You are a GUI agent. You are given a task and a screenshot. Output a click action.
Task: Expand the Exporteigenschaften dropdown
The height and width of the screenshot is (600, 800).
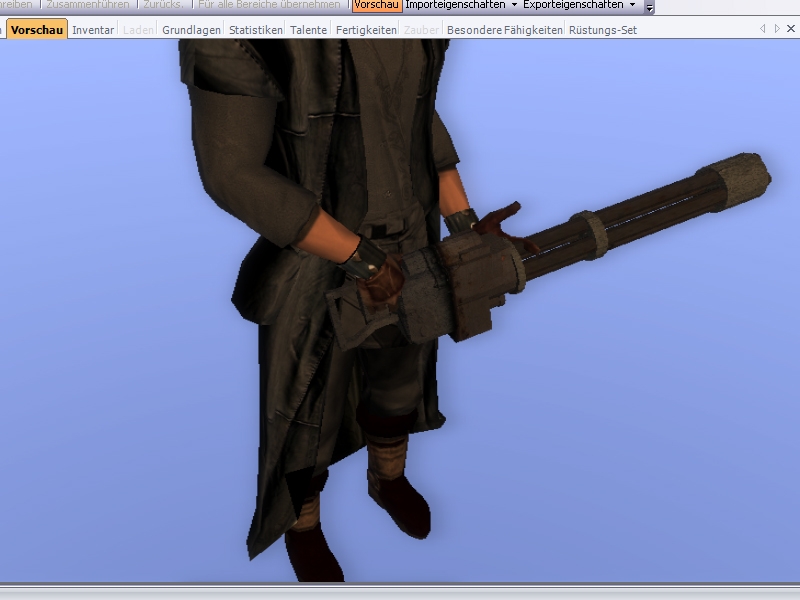[x=579, y=5]
